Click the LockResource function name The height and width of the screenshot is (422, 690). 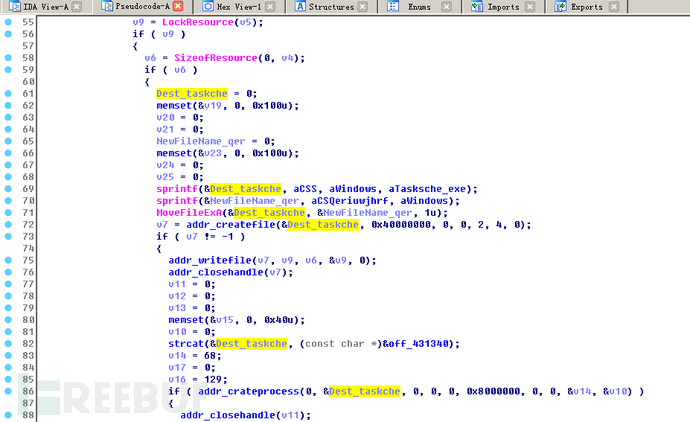(198, 22)
